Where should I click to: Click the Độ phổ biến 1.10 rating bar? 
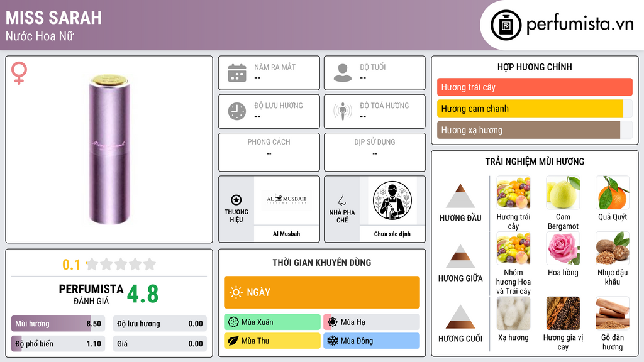pyautogui.click(x=58, y=344)
